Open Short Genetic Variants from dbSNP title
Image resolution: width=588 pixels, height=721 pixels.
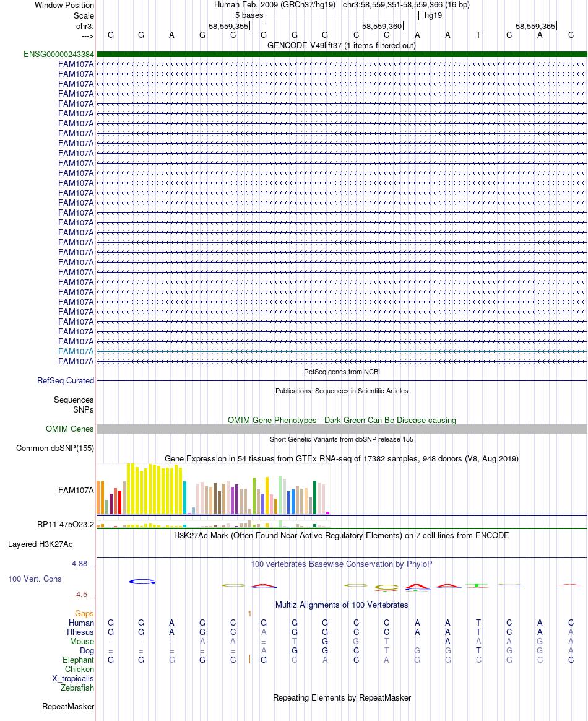pyautogui.click(x=342, y=439)
